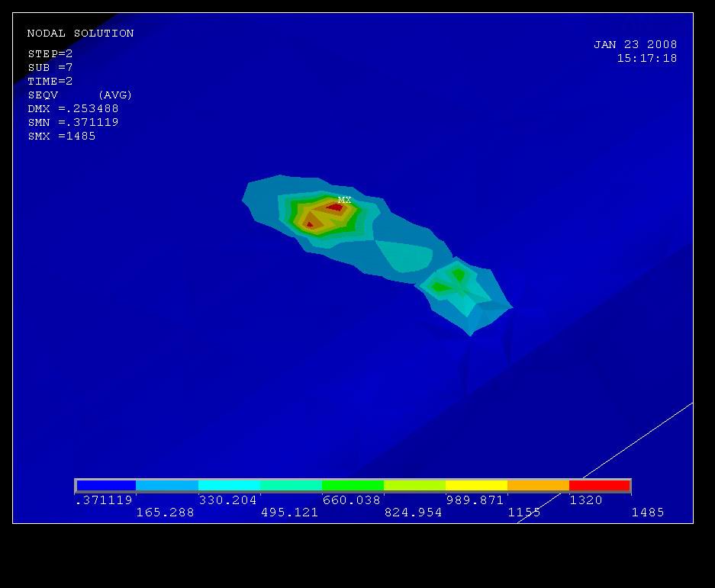Click the orange legend swatch

538,486
